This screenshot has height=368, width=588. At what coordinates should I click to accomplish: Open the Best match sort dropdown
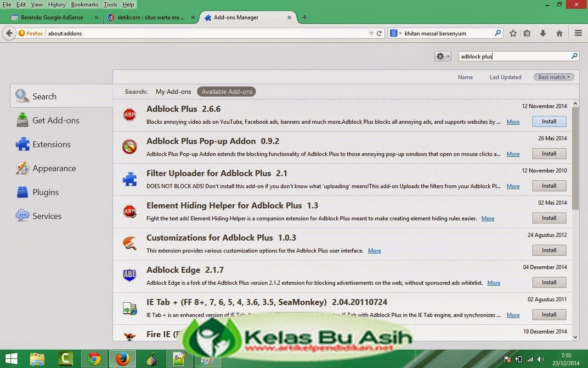[554, 77]
